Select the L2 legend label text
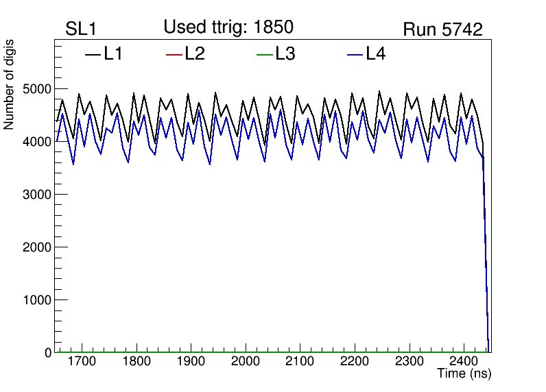The width and height of the screenshot is (546, 392). [195, 54]
